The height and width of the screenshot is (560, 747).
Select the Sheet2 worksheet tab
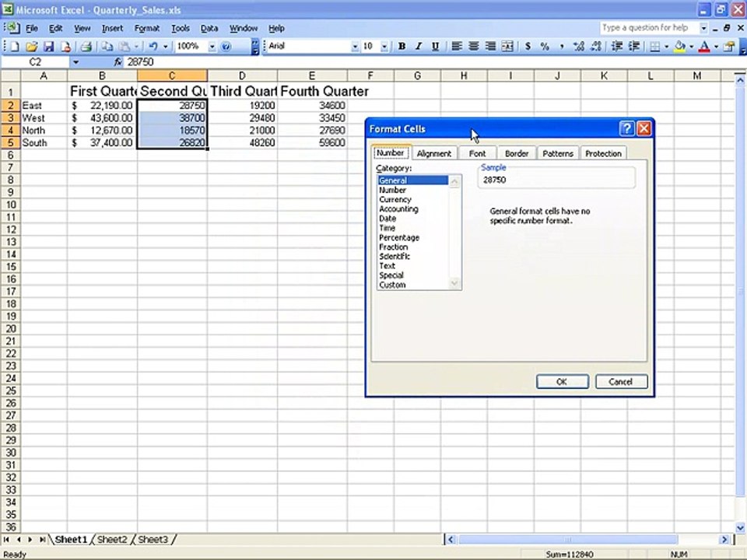(112, 540)
